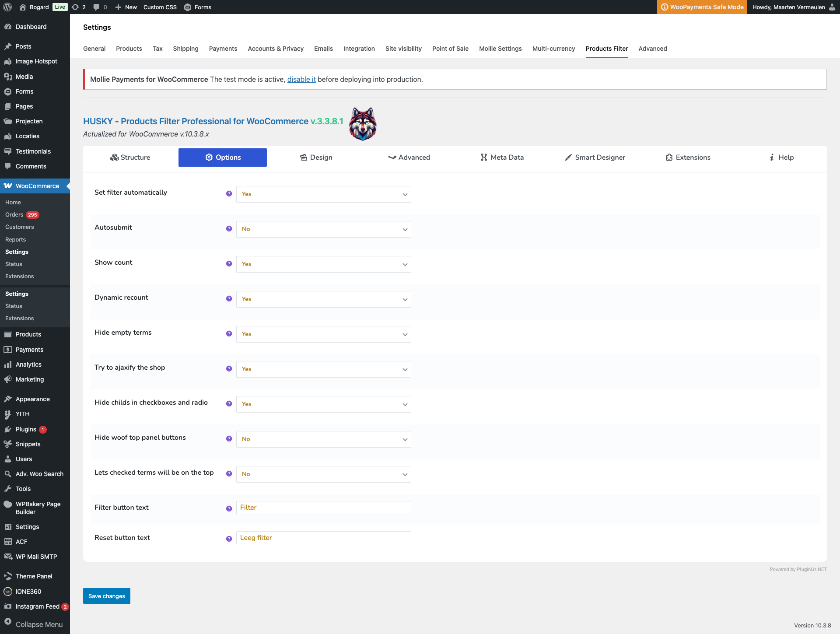Click help icon beside Show count
Screen dimensions: 840x634
tap(229, 264)
